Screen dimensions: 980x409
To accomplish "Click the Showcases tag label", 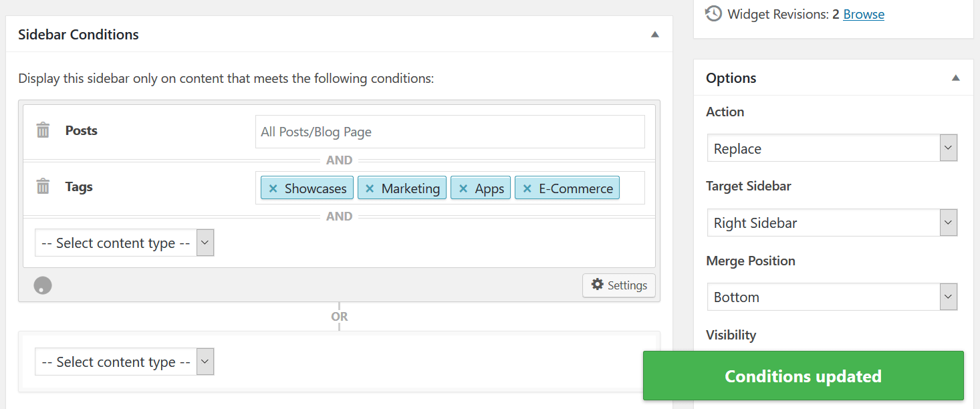I will tap(316, 188).
